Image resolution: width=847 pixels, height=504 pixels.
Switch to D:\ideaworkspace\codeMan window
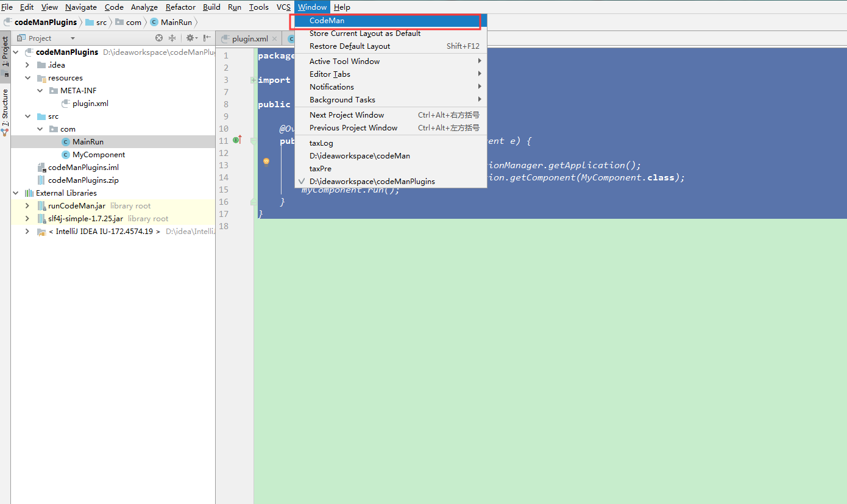click(390, 156)
